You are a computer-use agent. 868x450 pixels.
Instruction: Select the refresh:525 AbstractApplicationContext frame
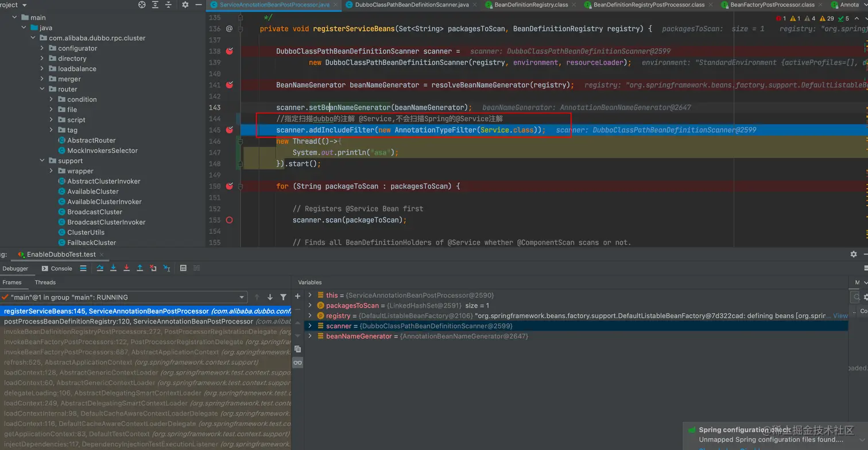146,363
